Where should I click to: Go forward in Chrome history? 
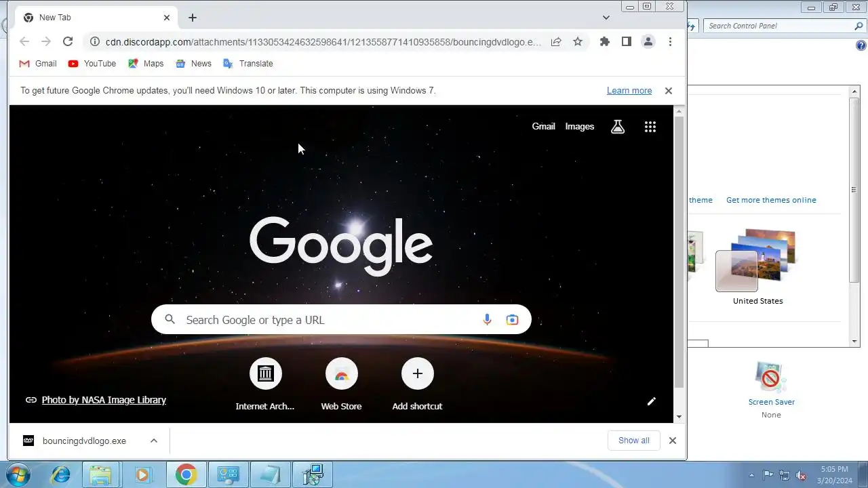[46, 41]
